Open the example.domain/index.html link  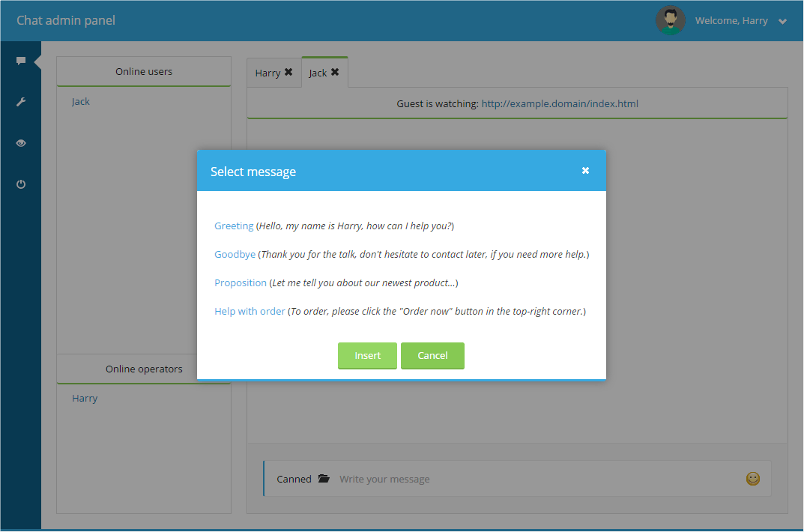(x=560, y=103)
